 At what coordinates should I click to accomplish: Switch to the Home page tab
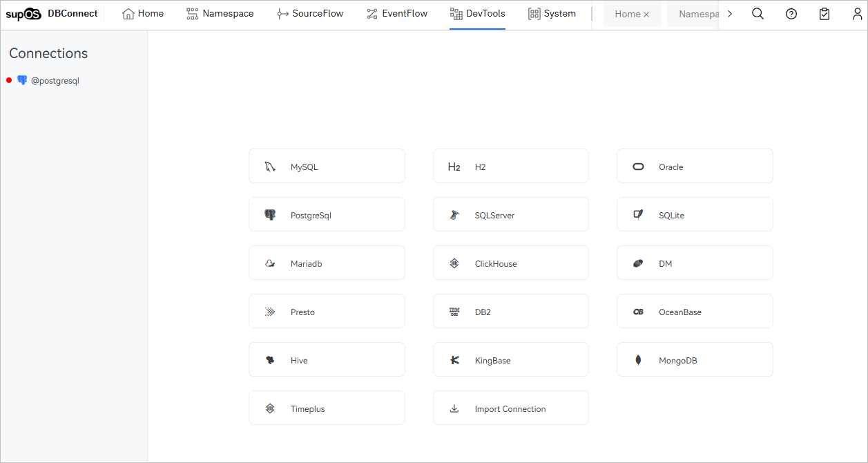pos(628,14)
